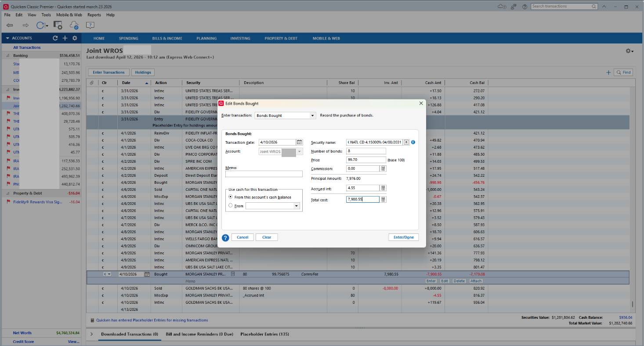Viewport: 644px width, 346px height.
Task: Select the 'From' other account radio button
Action: coord(231,205)
